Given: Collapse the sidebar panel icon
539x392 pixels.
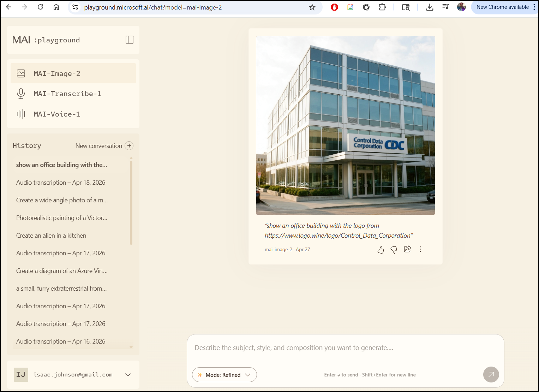Looking at the screenshot, I should 130,40.
